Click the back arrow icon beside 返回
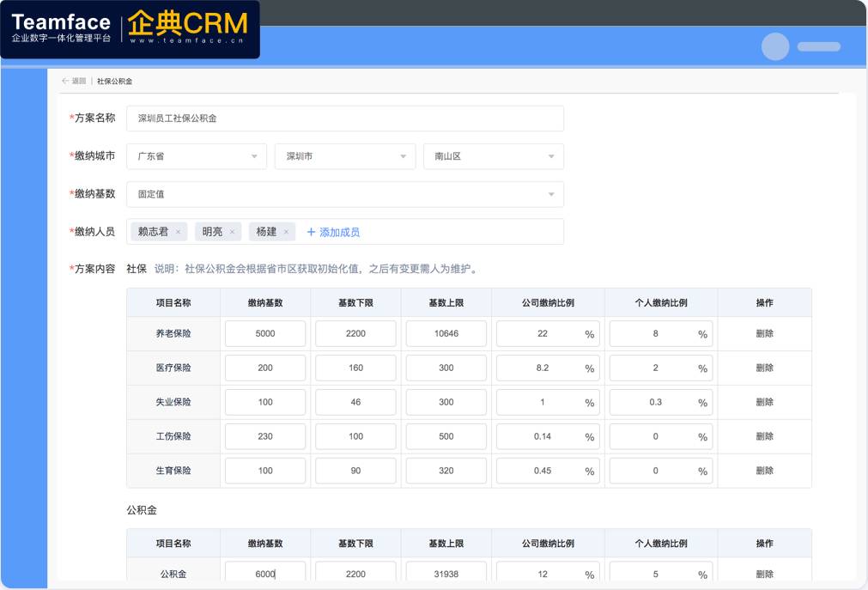868x590 pixels. click(x=65, y=81)
